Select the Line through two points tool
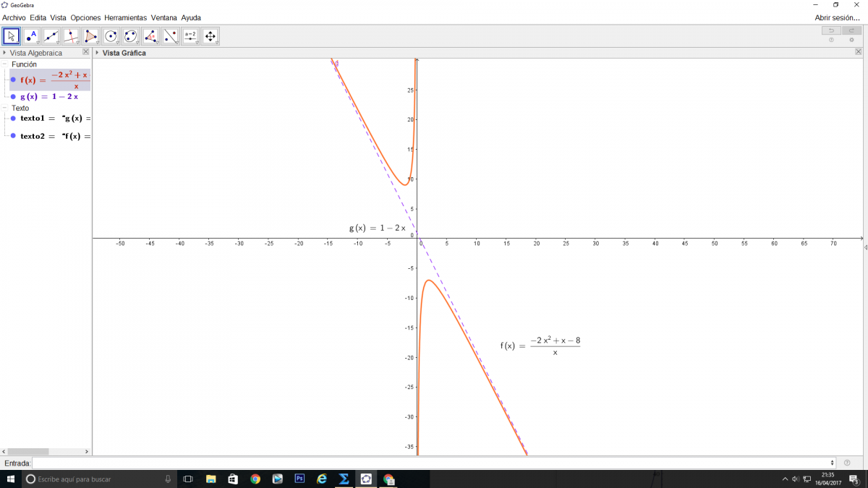 51,36
